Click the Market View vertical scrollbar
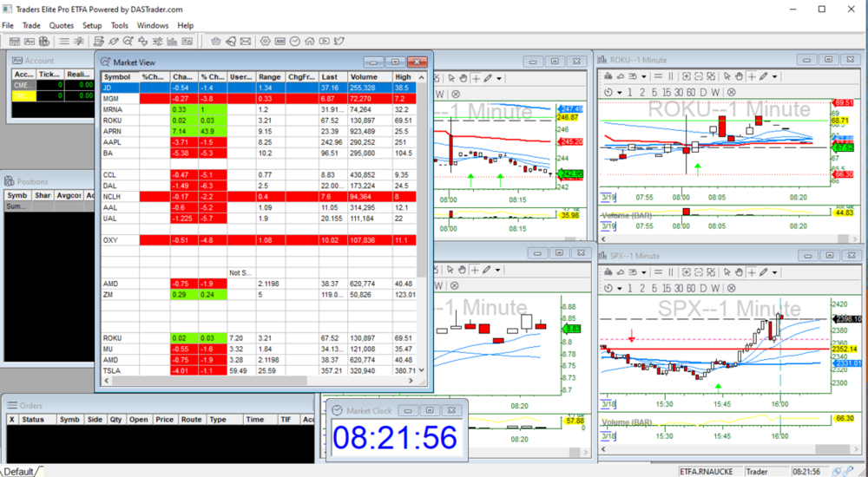The width and height of the screenshot is (868, 477). (423, 217)
